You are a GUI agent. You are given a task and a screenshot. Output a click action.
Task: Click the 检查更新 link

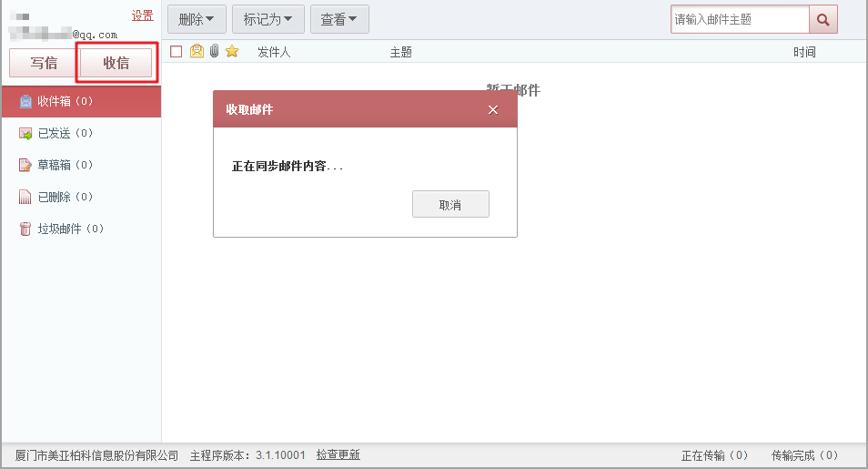tap(338, 455)
